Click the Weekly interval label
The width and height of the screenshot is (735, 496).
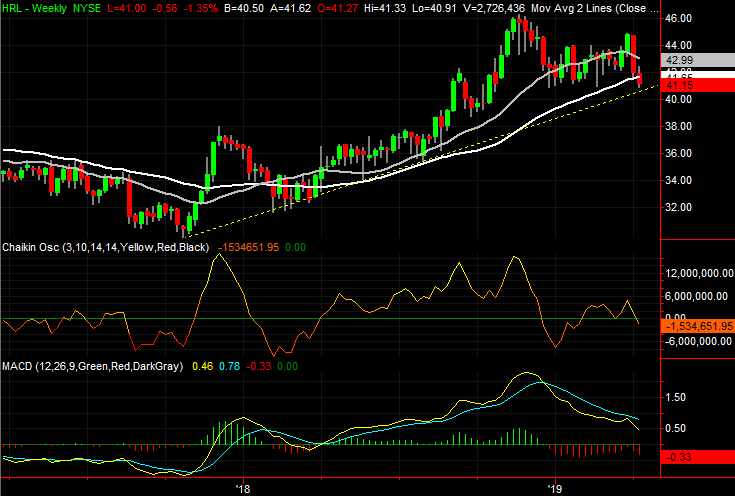coord(55,7)
